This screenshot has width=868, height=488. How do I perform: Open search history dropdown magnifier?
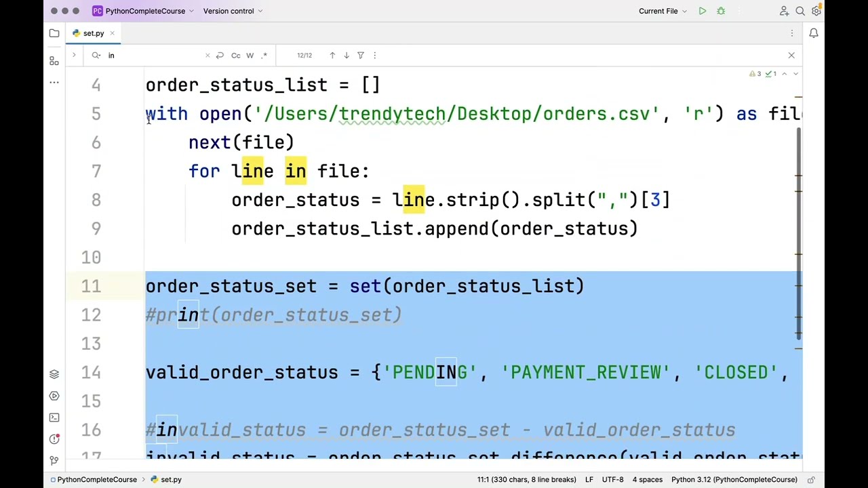[96, 56]
